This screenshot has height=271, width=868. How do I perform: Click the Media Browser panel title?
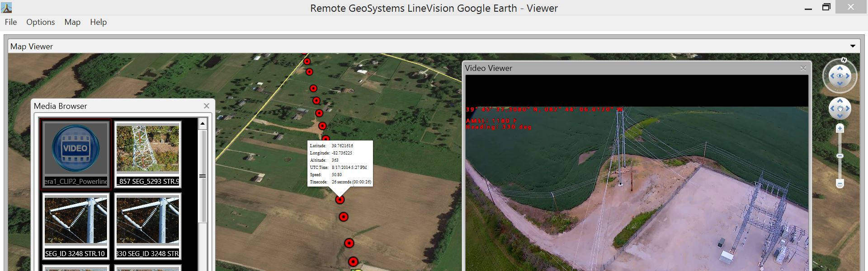[x=60, y=106]
